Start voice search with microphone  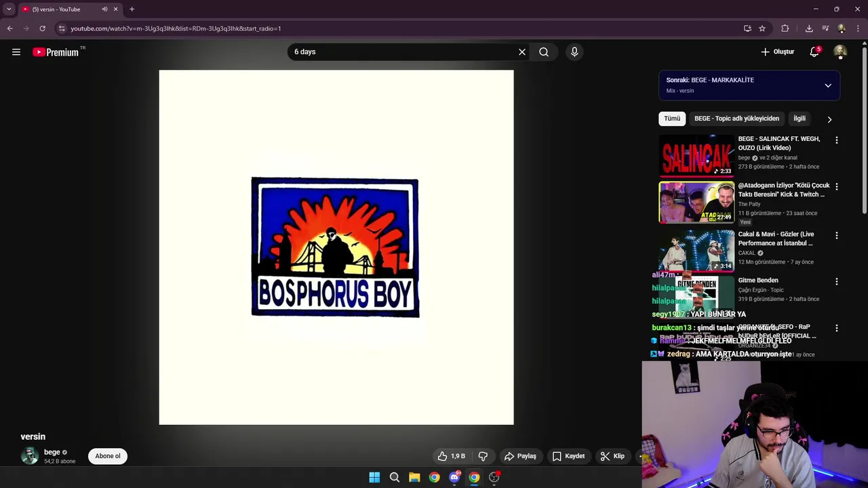[574, 52]
